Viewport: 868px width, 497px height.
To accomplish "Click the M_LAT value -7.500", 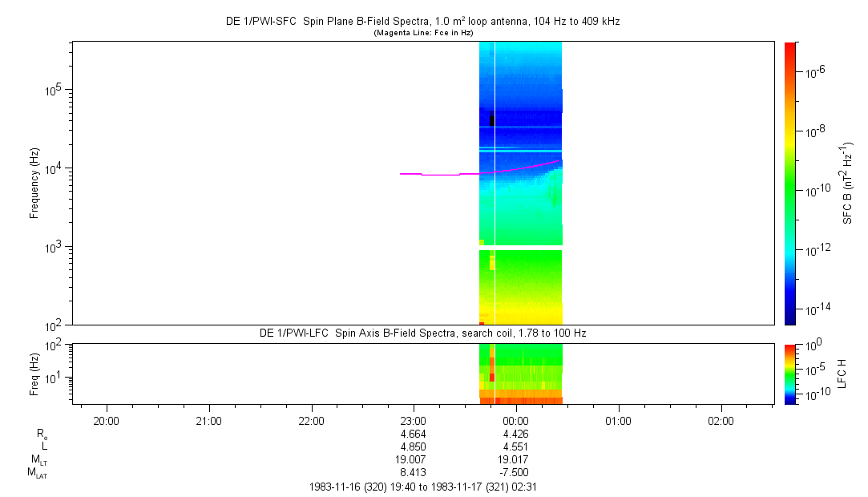I will (515, 472).
